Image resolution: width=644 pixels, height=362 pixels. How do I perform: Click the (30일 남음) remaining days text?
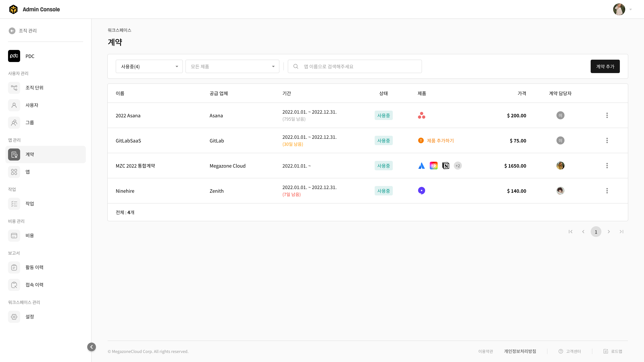coord(293,144)
